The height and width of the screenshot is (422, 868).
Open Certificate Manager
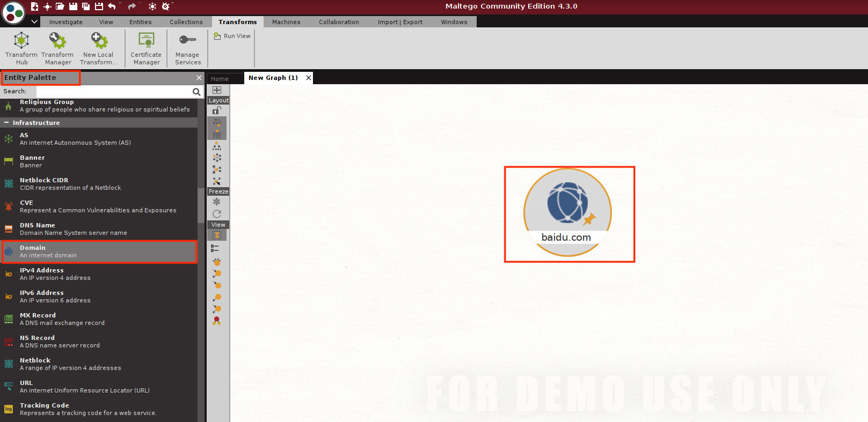[x=146, y=48]
